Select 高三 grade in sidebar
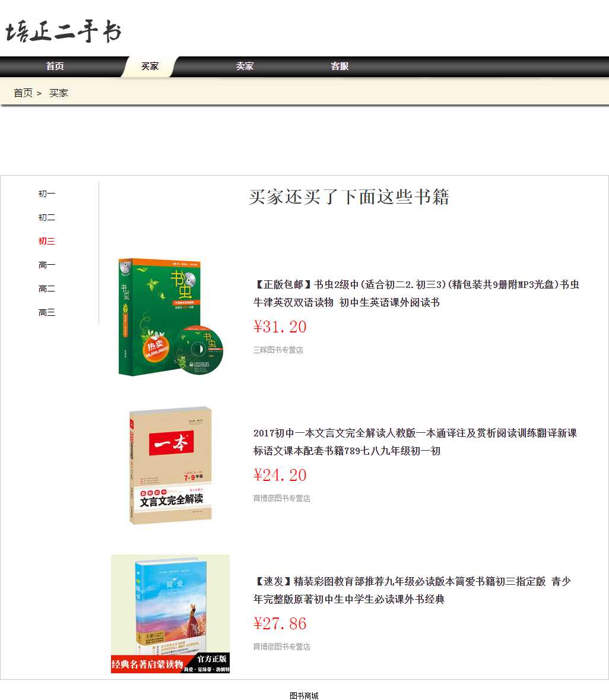609x700 pixels. [47, 313]
